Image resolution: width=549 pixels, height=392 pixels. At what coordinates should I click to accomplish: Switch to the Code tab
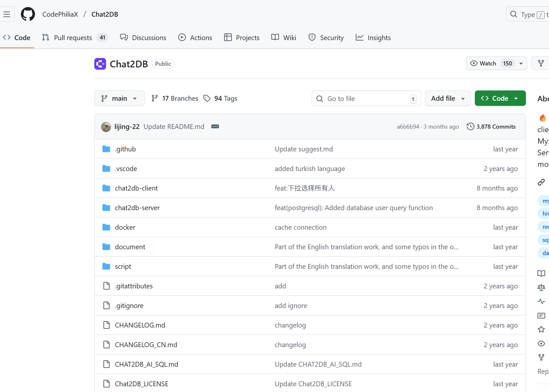[x=17, y=38]
